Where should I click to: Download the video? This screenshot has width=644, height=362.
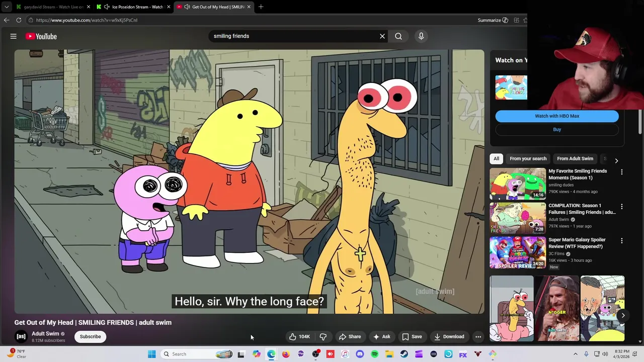click(449, 336)
